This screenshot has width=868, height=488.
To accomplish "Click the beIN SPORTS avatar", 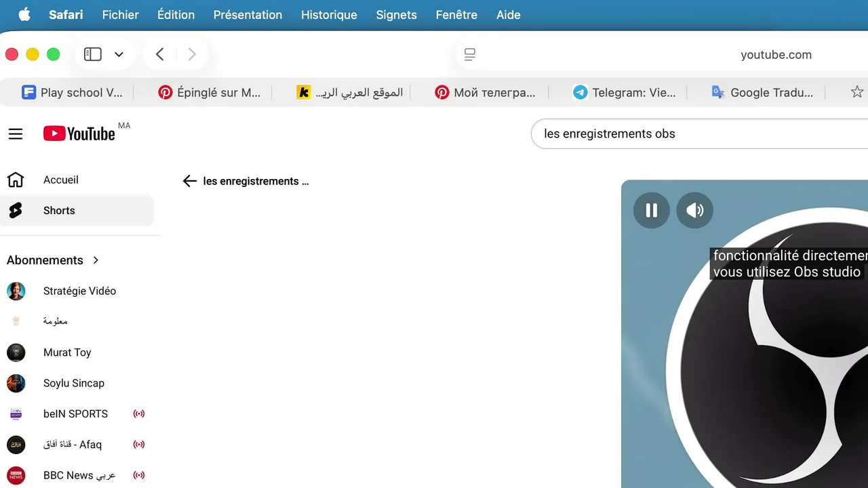I will (x=16, y=413).
